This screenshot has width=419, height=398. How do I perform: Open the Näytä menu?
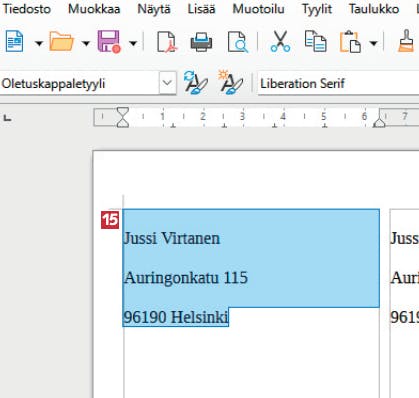pos(154,9)
